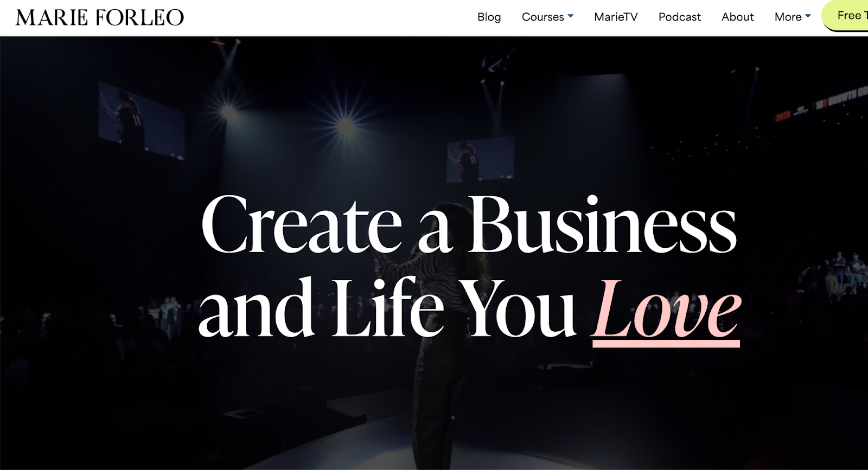Open the Courses menu label
The width and height of the screenshot is (868, 470).
point(542,17)
